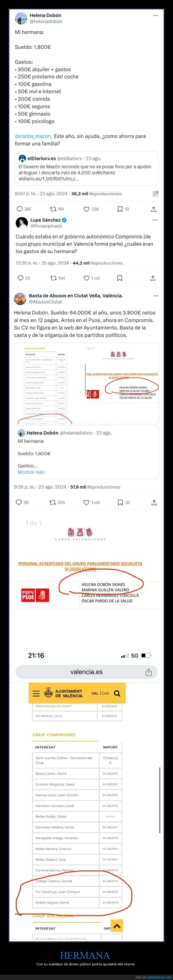The image size is (173, 980).
Task: Open search on the Ajuntament de València site
Action: [x=117, y=693]
